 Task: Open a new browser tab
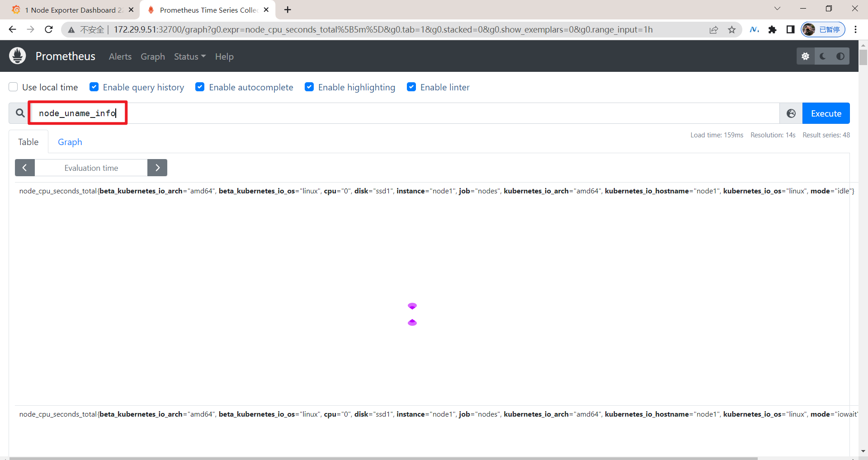[288, 9]
